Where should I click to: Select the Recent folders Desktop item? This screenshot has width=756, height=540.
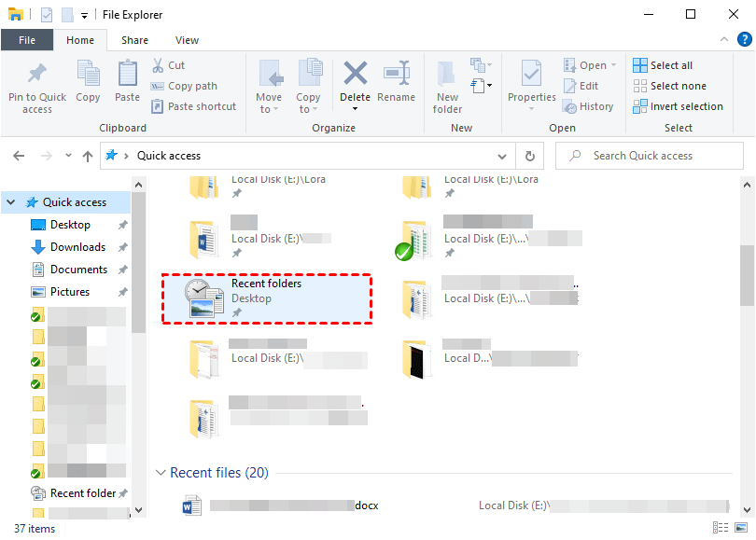coord(267,298)
